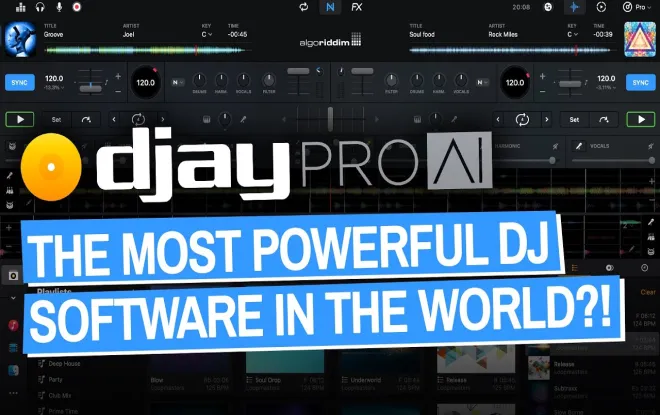This screenshot has width=660, height=415.
Task: Switch to the FX tab
Action: point(357,7)
